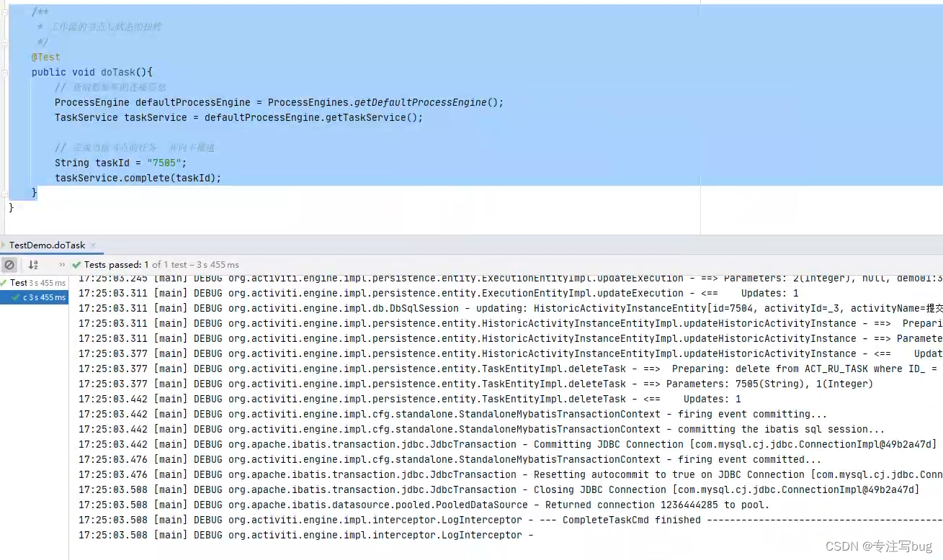
Task: Click log line 'Returned connection 1236444285 to pool.'
Action: tap(424, 505)
